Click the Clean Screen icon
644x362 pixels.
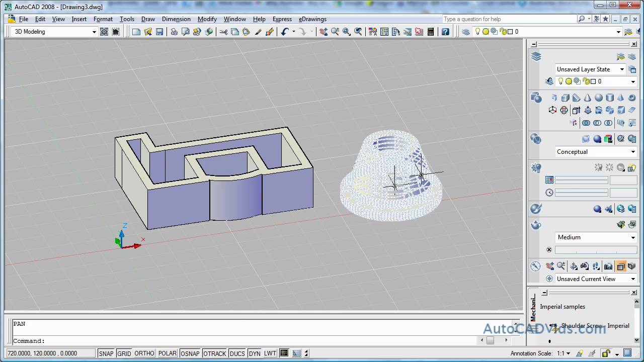click(x=628, y=353)
